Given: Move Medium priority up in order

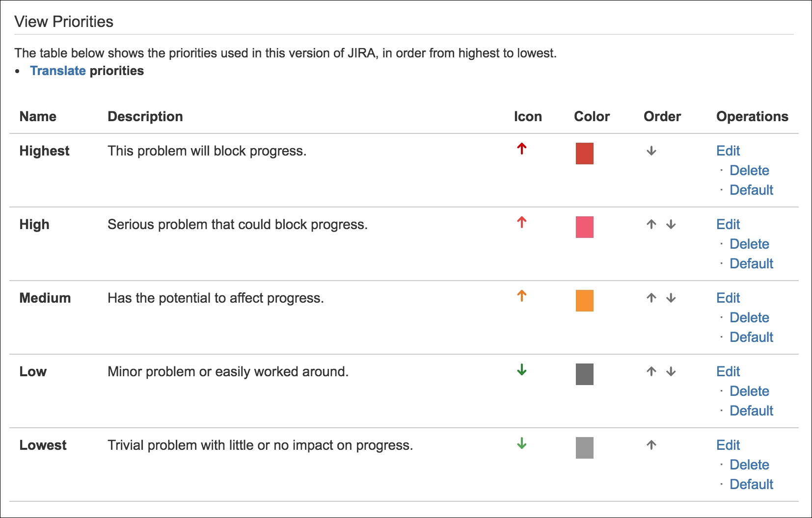Looking at the screenshot, I should (651, 298).
